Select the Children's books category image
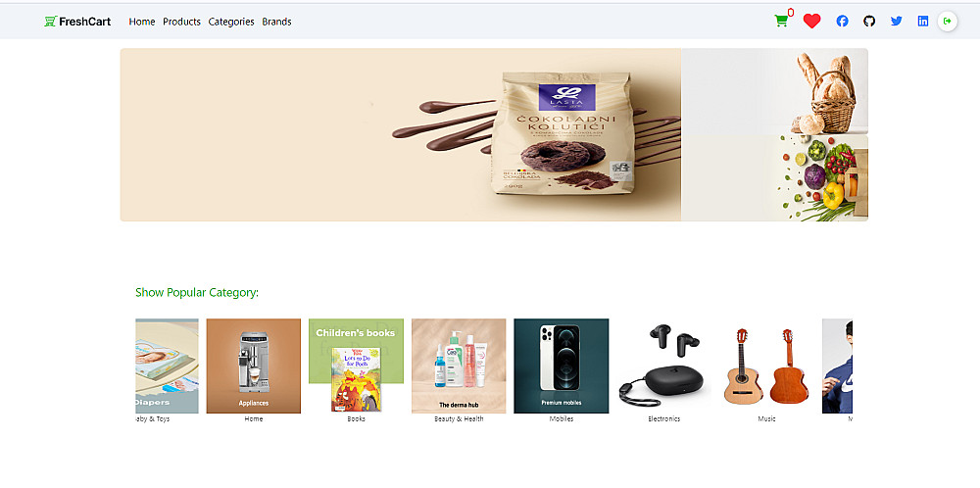 pos(357,366)
